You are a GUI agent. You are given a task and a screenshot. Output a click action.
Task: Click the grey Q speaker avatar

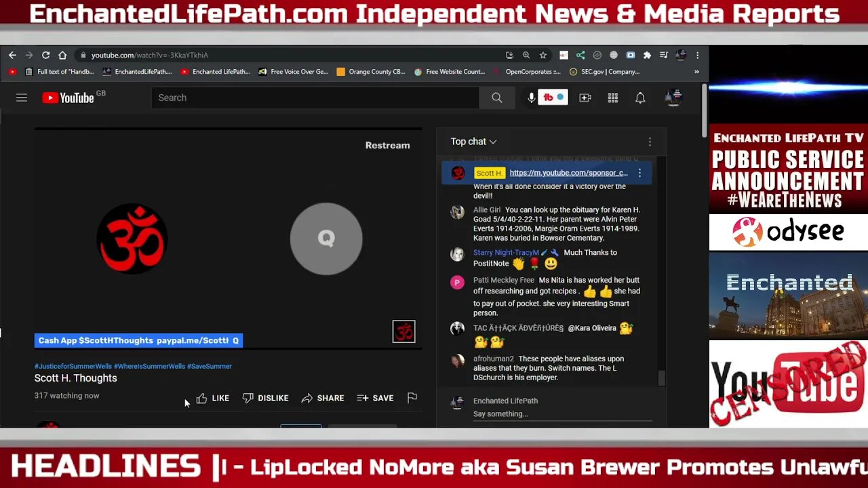(326, 239)
